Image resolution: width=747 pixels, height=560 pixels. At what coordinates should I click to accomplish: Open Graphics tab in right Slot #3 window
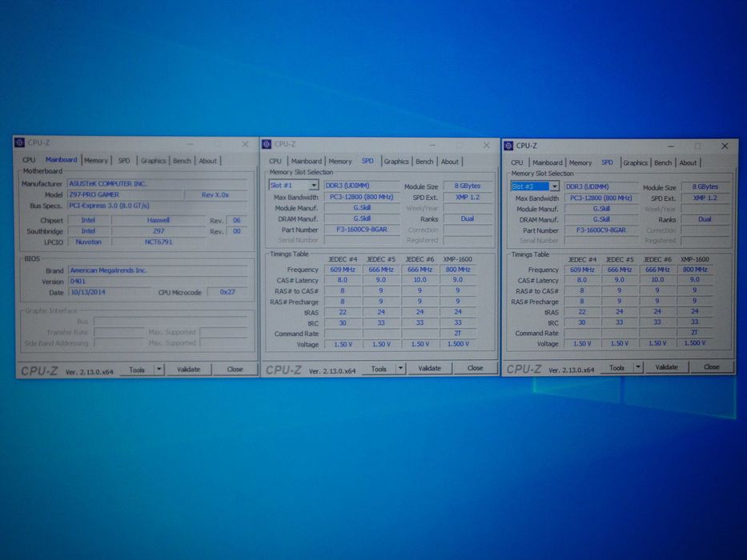pos(636,163)
